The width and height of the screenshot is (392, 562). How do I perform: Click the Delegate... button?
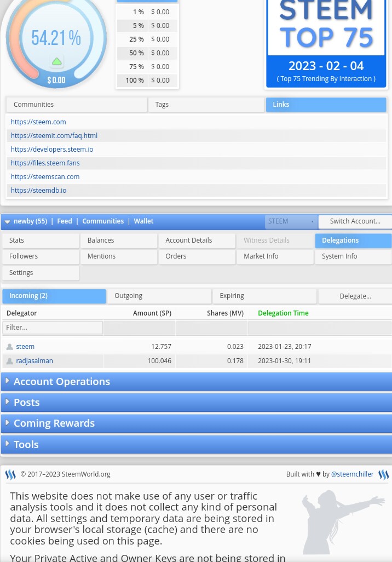pyautogui.click(x=355, y=296)
